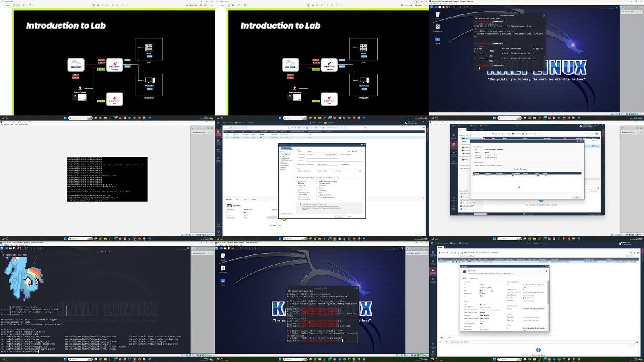Open terminal File menu in Metasploit frame
644x362 pixels.
[x=3, y=255]
